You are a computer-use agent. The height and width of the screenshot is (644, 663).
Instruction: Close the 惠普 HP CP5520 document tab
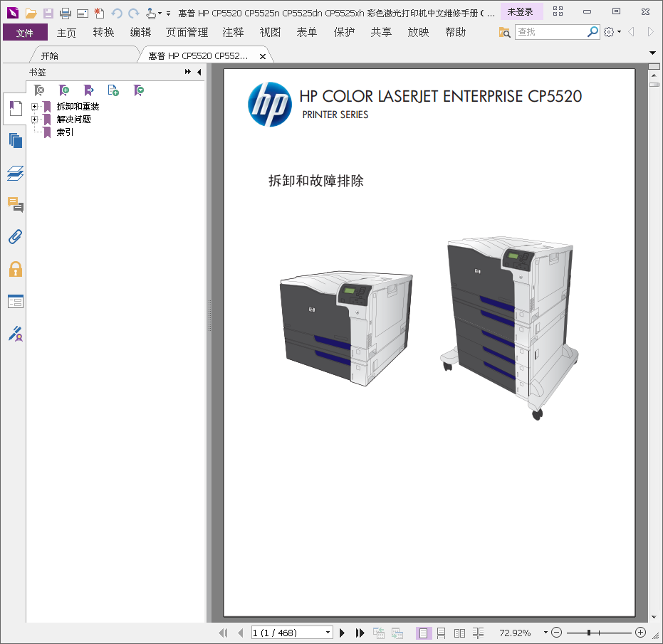coord(263,56)
